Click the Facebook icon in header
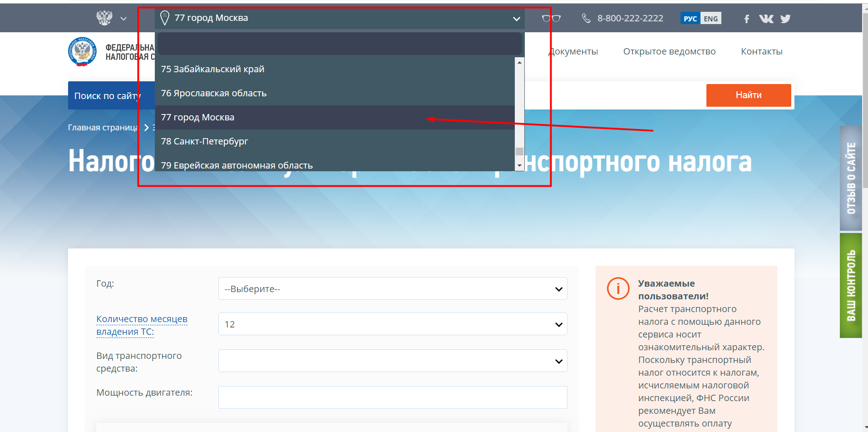 pos(747,19)
